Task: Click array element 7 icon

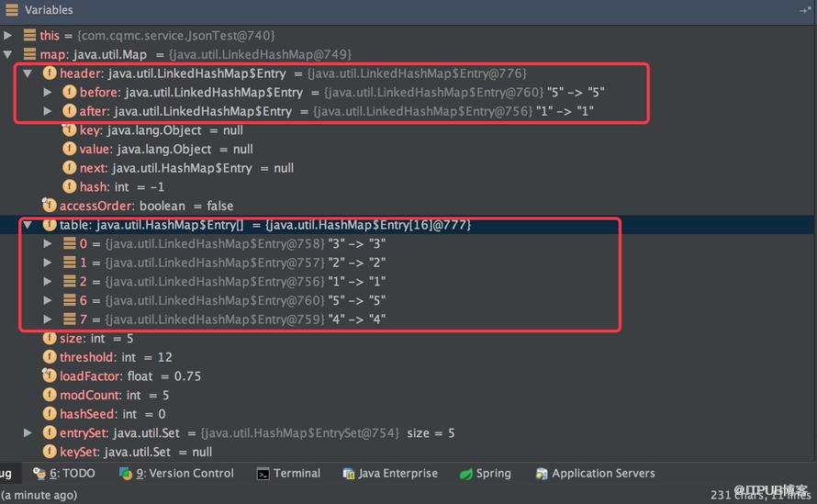Action: [69, 319]
